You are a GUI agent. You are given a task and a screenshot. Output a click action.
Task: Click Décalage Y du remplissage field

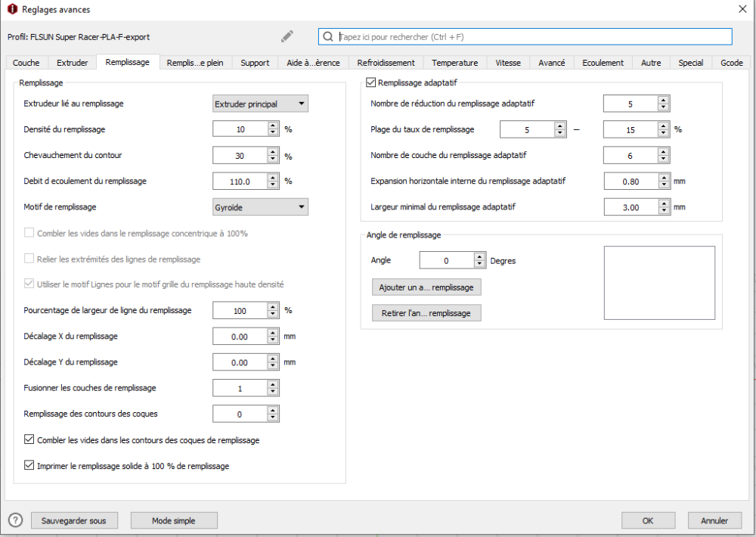click(240, 362)
